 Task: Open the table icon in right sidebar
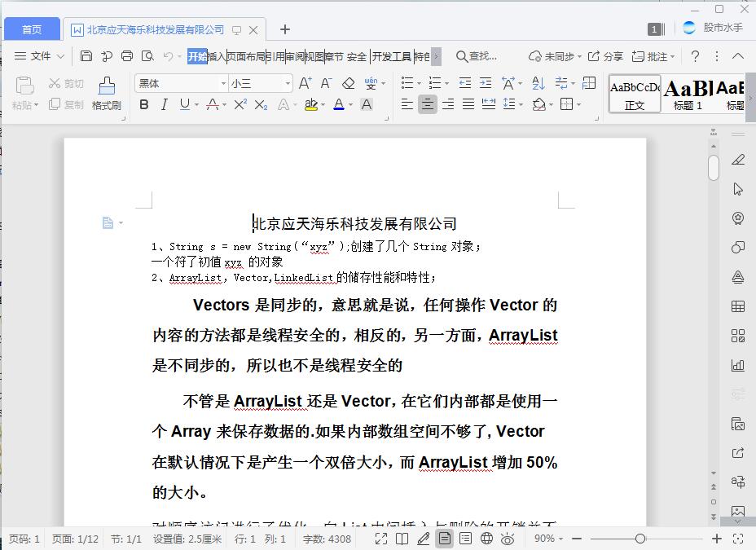click(738, 306)
